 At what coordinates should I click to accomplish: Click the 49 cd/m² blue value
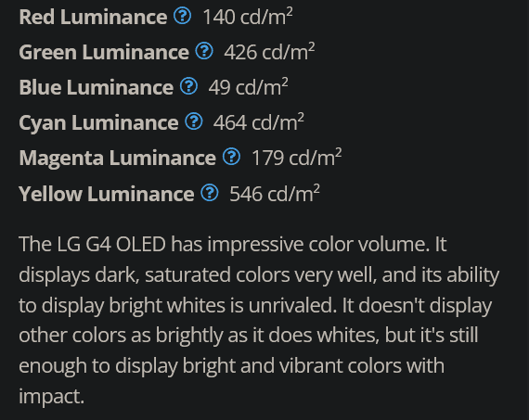[x=249, y=87]
